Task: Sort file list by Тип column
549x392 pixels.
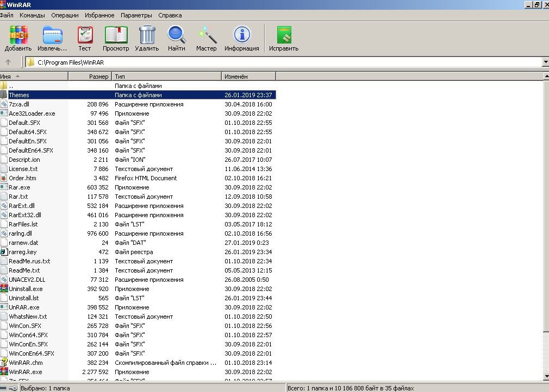Action: coord(167,76)
